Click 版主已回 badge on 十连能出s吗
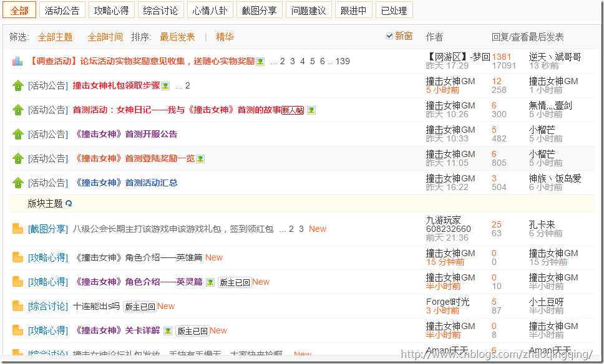The image size is (604, 364). [139, 307]
